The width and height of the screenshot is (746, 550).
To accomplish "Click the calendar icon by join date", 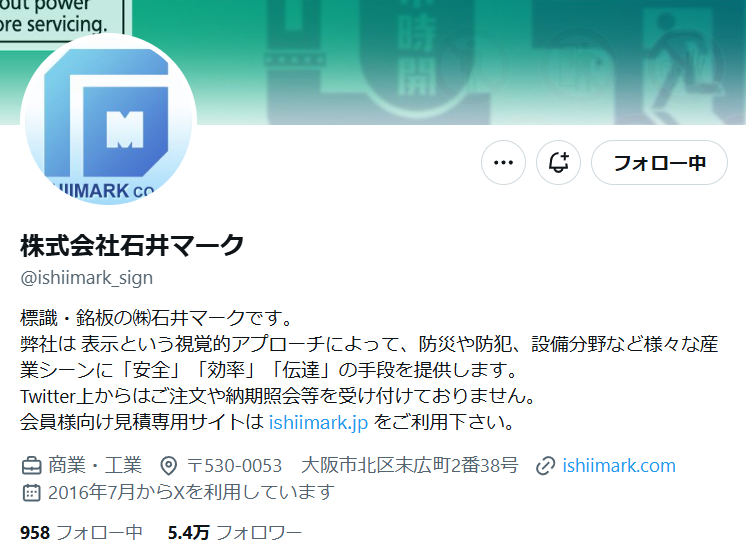I will (31, 492).
